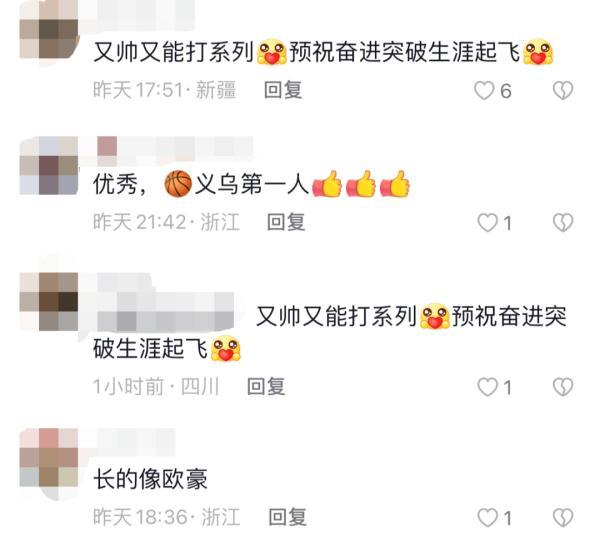Tap broken-heart icon on 义乌第一人 comment
Screen dimensions: 600x542
[563, 223]
